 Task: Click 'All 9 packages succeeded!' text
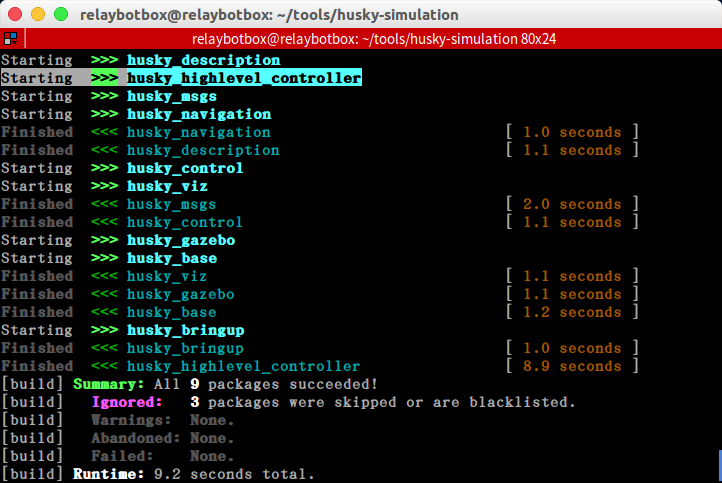pyautogui.click(x=266, y=384)
